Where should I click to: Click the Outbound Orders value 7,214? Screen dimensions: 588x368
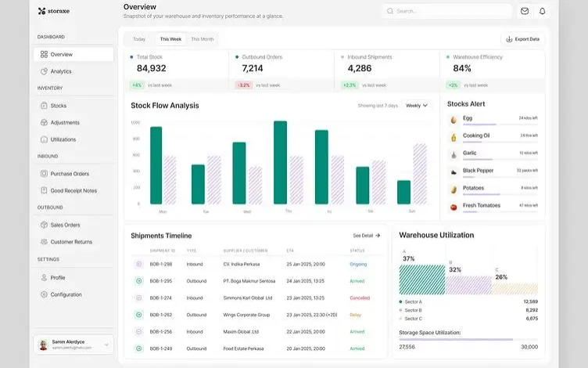253,68
